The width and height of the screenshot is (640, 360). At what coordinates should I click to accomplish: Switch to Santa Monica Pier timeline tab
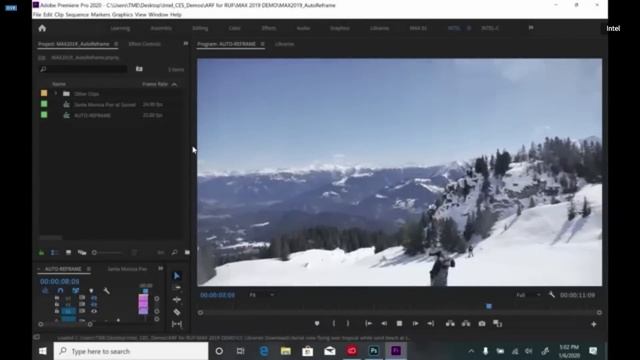tap(127, 269)
